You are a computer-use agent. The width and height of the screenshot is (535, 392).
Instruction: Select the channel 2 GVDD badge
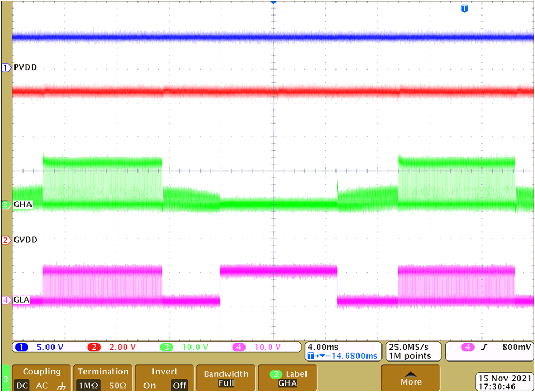click(5, 240)
